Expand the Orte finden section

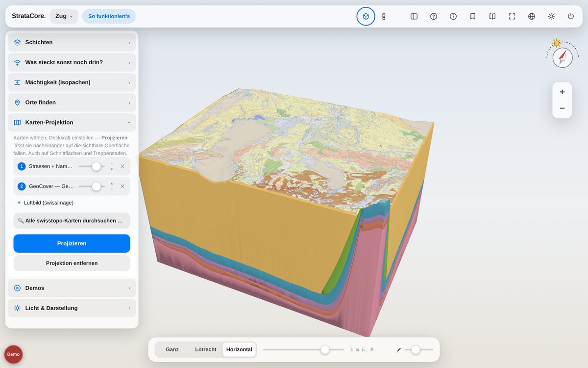tap(72, 103)
